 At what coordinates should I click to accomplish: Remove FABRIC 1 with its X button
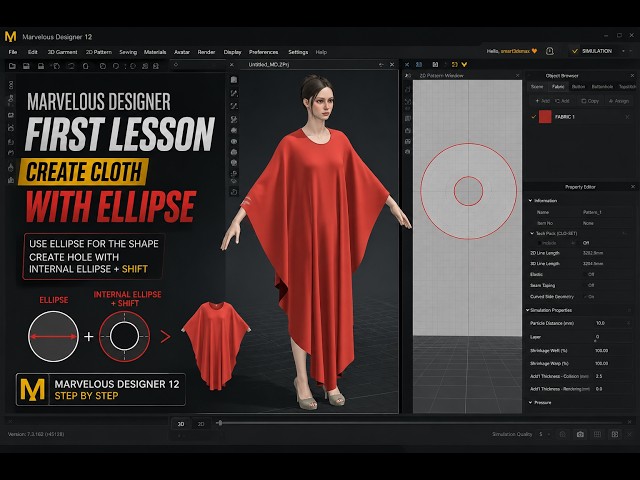[x=627, y=117]
